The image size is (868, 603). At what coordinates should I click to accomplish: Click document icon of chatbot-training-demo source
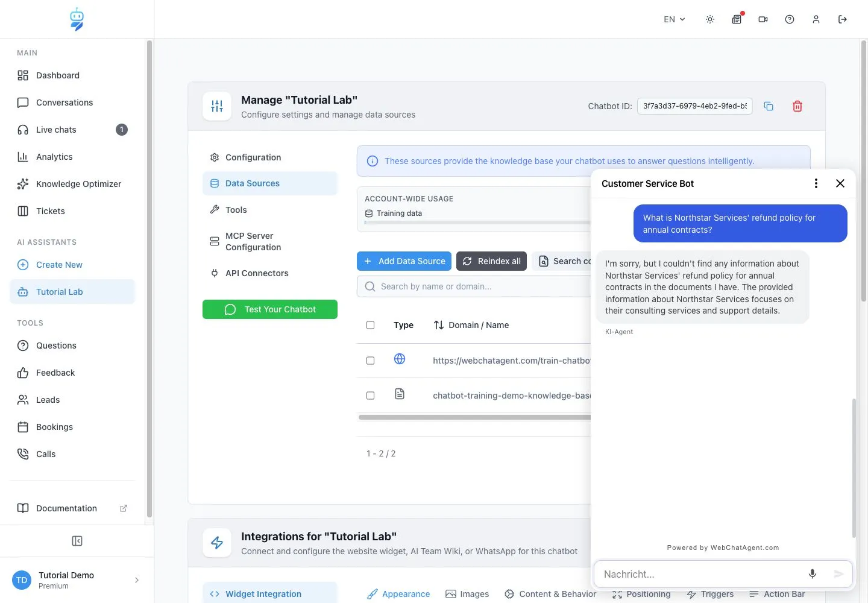point(400,394)
